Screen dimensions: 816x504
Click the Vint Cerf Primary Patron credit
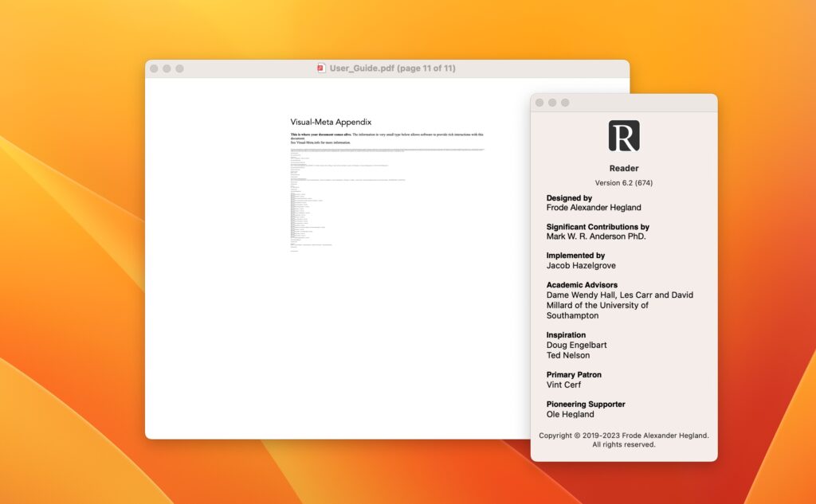pos(563,385)
